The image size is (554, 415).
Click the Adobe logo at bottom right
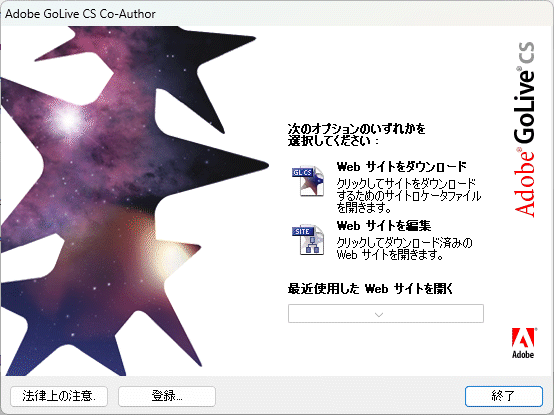click(523, 343)
